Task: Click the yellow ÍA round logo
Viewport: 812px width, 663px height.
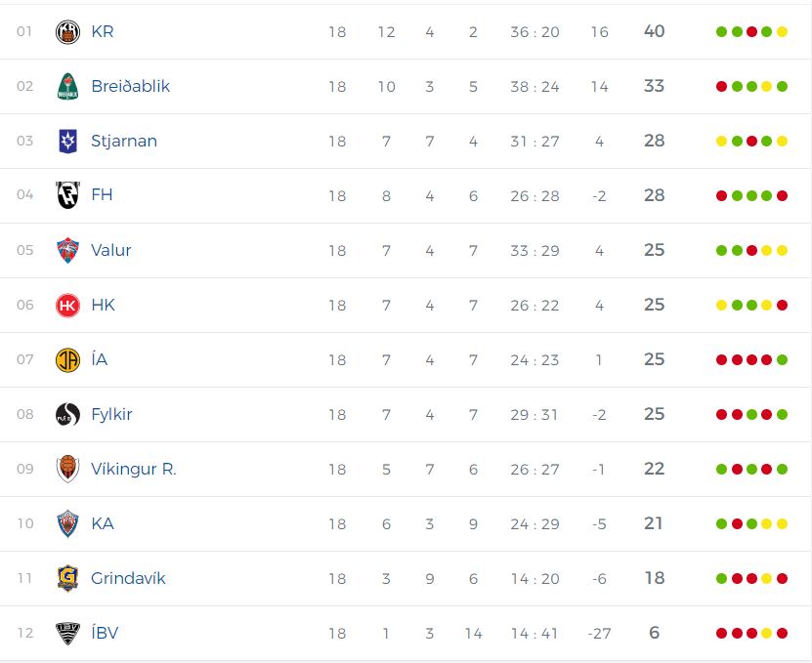Action: point(67,359)
